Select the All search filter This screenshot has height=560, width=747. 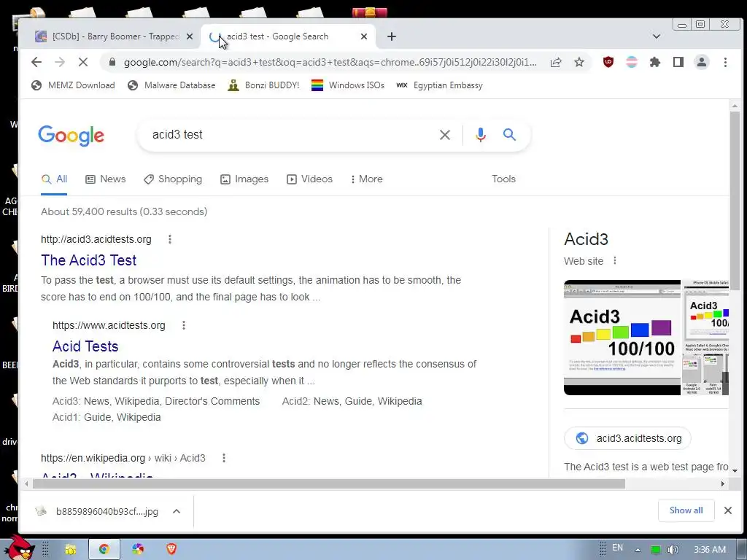tap(54, 179)
